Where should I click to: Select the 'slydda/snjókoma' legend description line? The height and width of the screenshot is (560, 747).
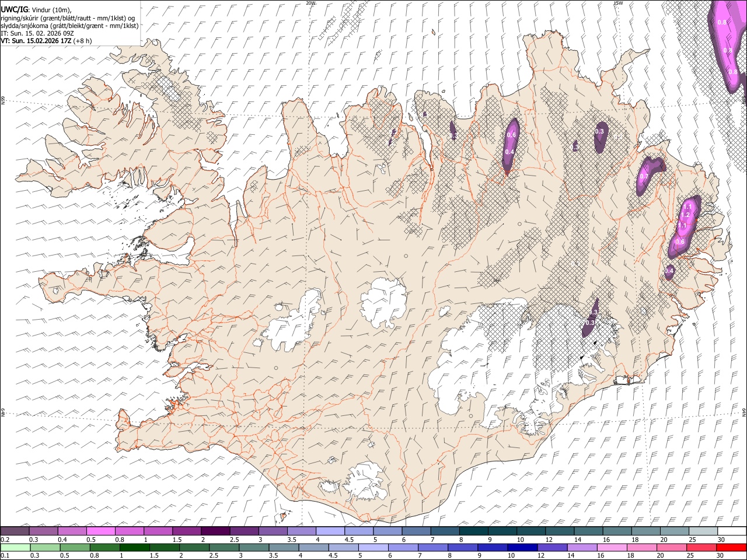[69, 26]
